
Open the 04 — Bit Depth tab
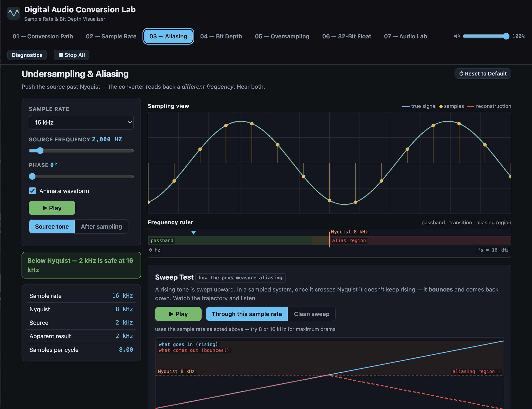221,36
